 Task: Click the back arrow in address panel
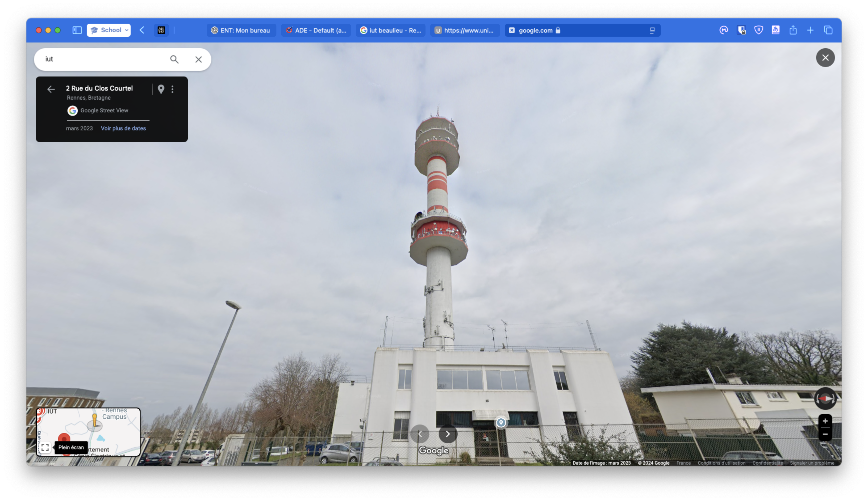(x=51, y=89)
